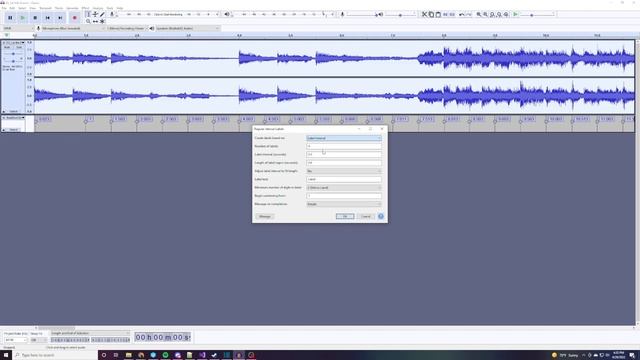This screenshot has height=360, width=640.
Task: Click the Manage button in dialog
Action: (x=264, y=216)
